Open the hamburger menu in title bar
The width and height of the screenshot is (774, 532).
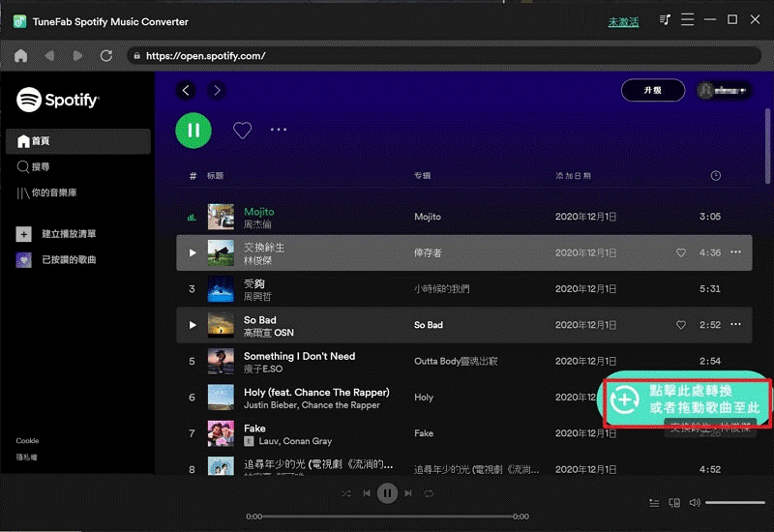tap(687, 19)
